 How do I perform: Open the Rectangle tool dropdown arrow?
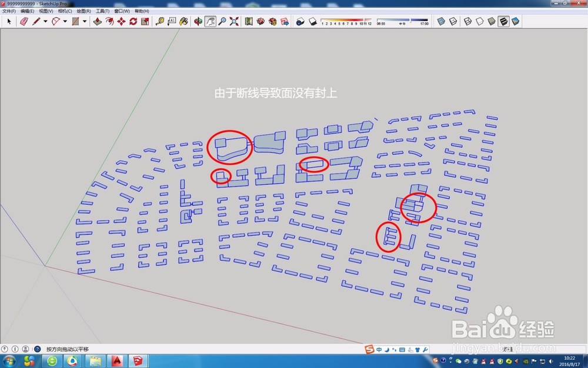[86, 21]
